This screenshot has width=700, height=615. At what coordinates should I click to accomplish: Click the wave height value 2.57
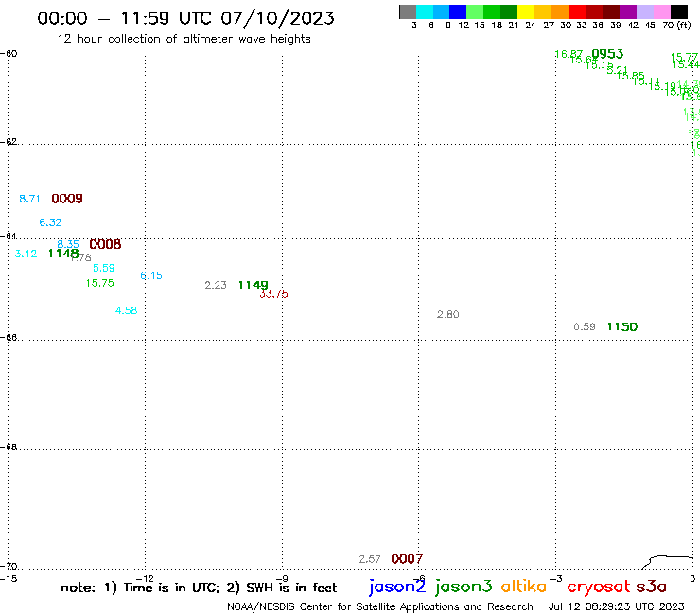click(x=370, y=559)
